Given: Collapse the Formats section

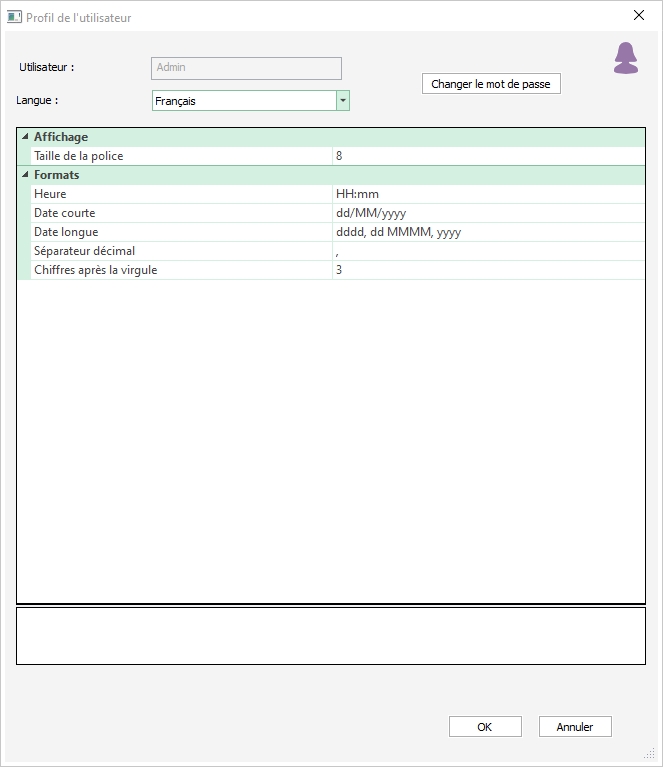Looking at the screenshot, I should 25,175.
